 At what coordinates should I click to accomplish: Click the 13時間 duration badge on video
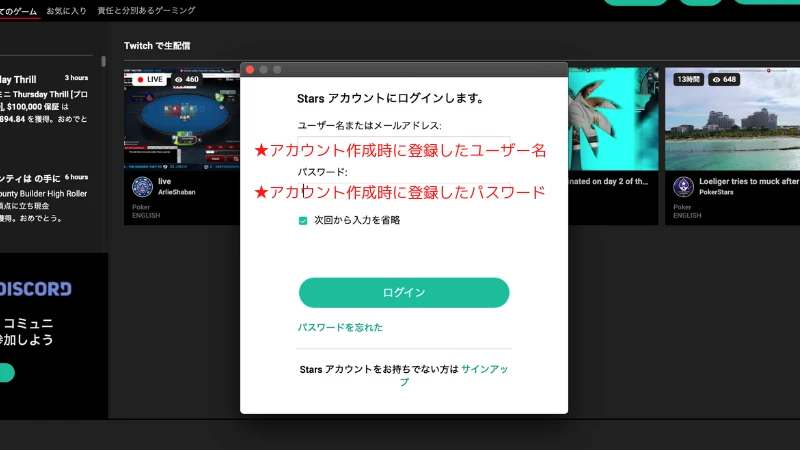688,79
